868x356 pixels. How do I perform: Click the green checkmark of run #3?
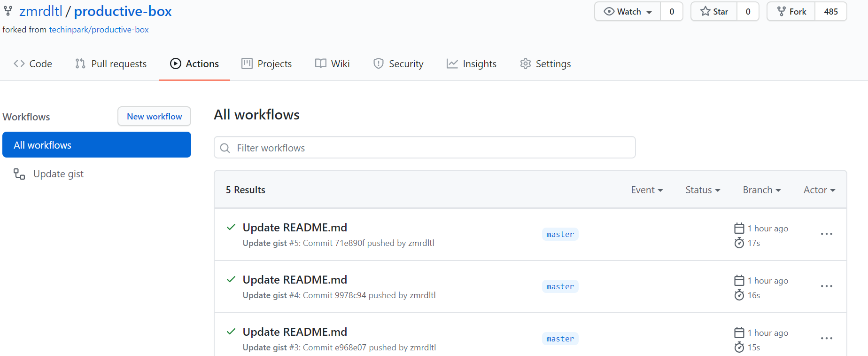[231, 332]
